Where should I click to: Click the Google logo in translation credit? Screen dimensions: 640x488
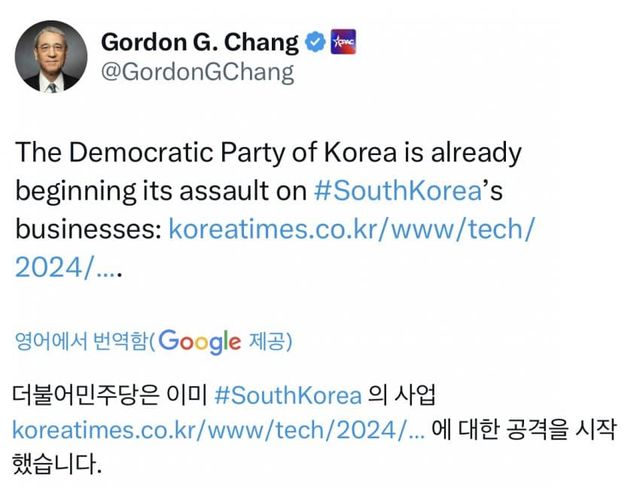click(x=200, y=342)
